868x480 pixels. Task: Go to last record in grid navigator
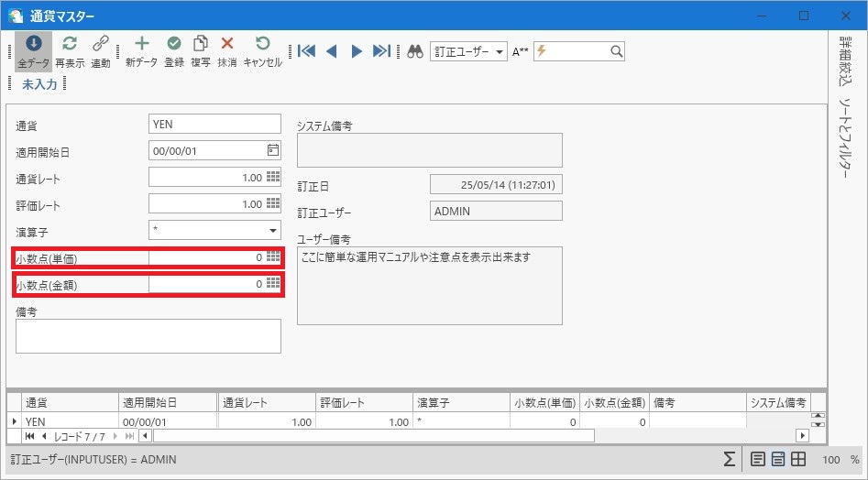(129, 436)
